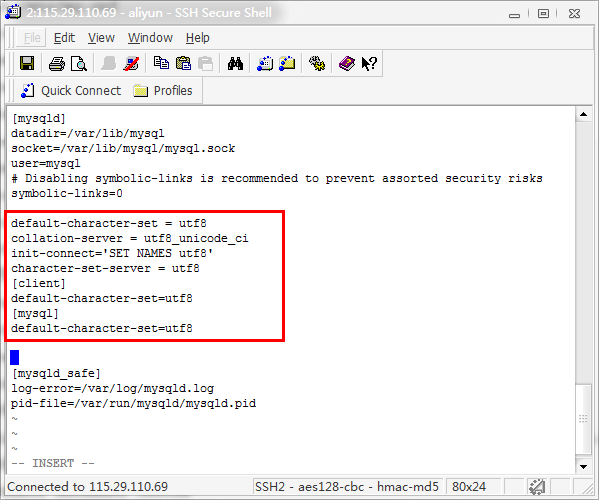Image resolution: width=599 pixels, height=500 pixels.
Task: Open Settings gears icon
Action: coord(317,63)
